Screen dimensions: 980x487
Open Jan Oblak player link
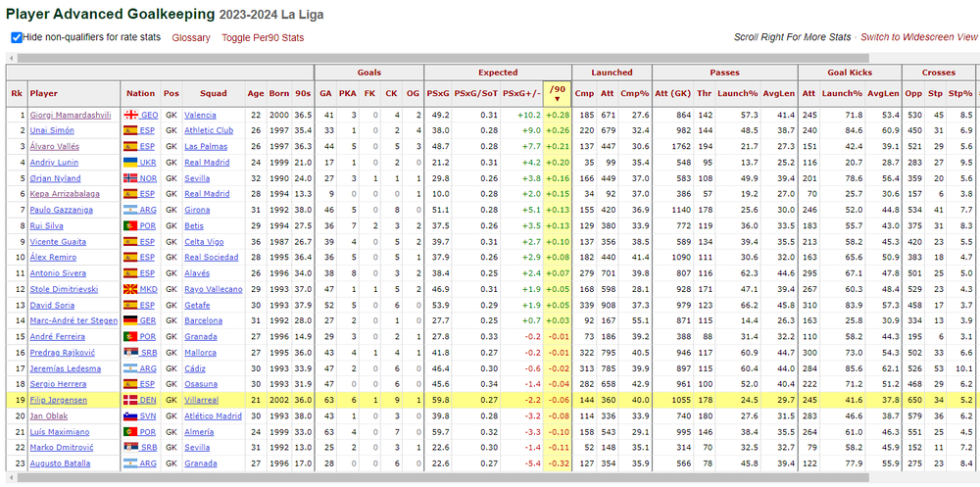49,415
